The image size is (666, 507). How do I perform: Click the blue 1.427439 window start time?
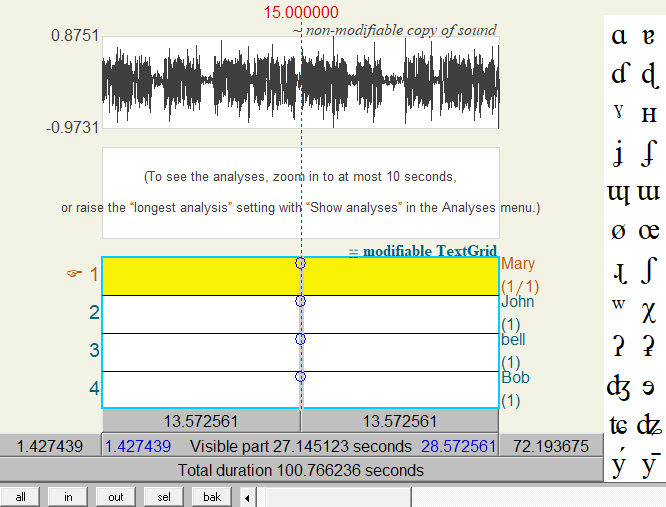point(138,446)
